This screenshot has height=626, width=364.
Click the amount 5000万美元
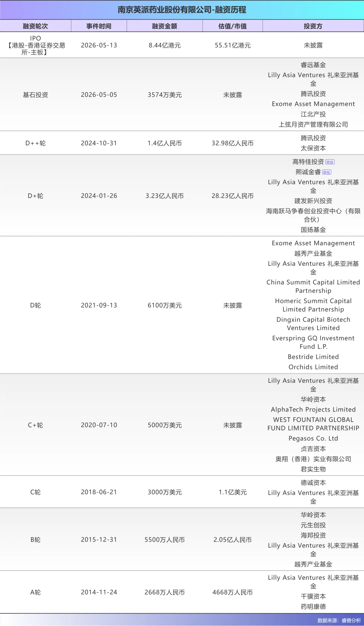164,425
